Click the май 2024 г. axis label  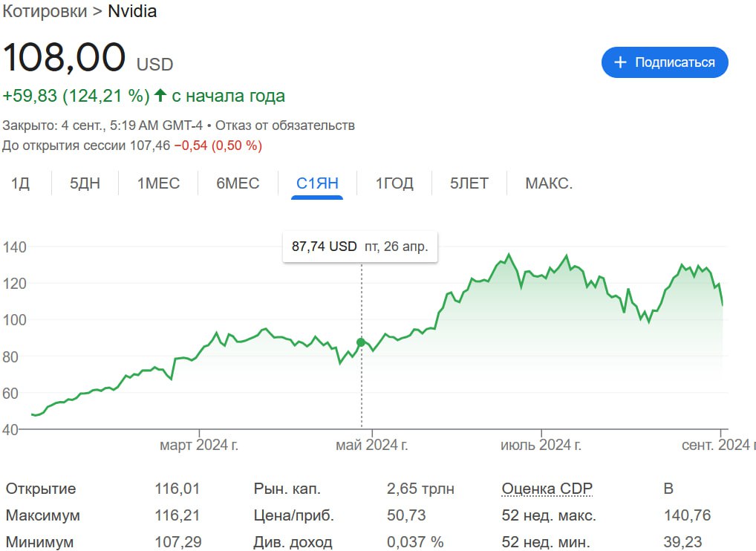tap(372, 445)
